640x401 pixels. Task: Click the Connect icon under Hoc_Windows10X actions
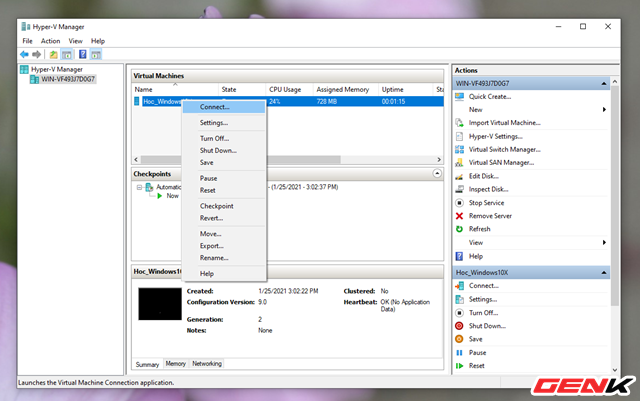pyautogui.click(x=460, y=286)
